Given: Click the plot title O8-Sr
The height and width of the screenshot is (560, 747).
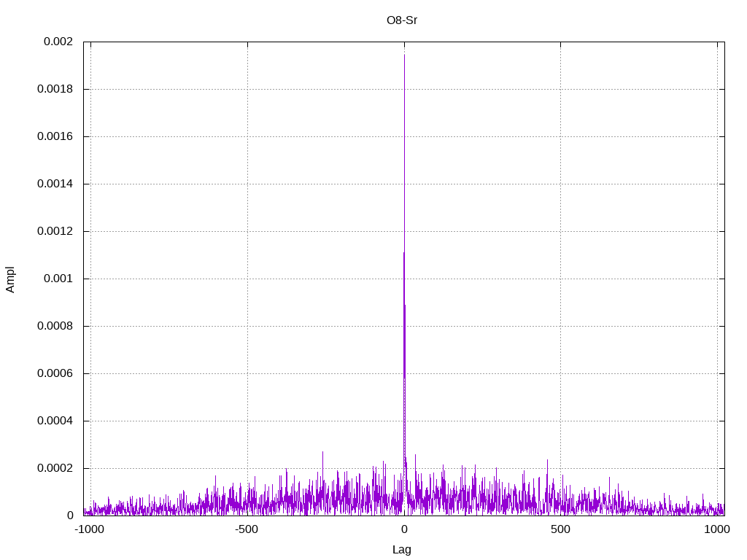Looking at the screenshot, I should [x=402, y=20].
